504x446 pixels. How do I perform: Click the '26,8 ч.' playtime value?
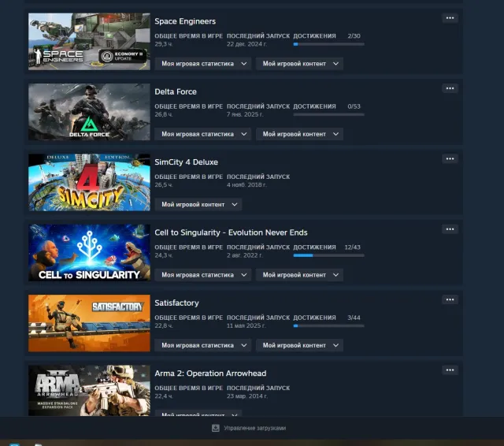[x=164, y=114]
